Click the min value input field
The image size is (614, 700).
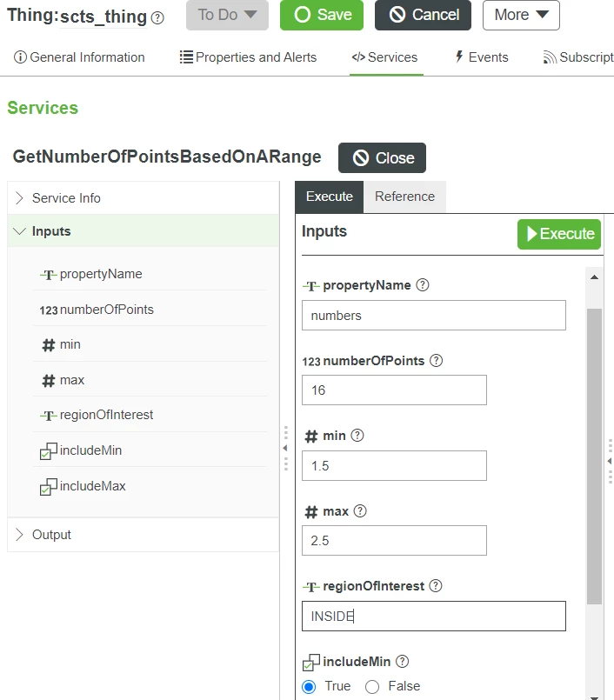click(394, 465)
